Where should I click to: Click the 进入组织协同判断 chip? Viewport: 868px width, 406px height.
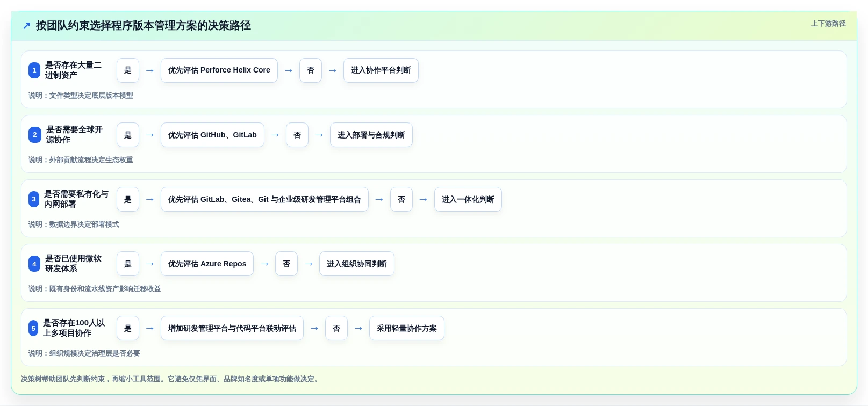(357, 264)
